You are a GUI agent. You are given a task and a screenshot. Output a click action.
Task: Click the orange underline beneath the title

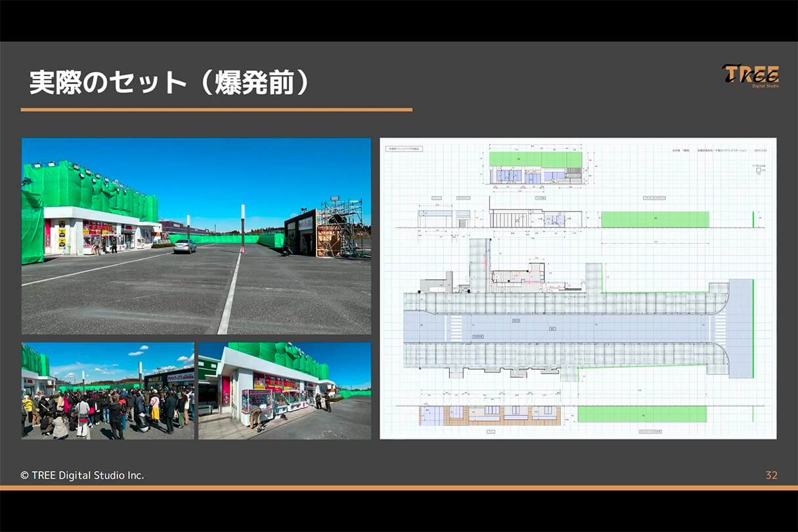click(220, 108)
